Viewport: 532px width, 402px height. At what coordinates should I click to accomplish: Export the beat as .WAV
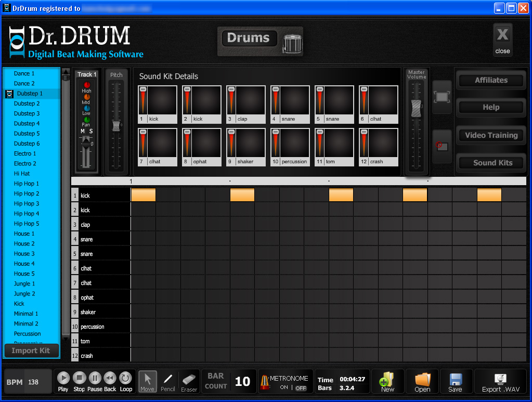(501, 382)
